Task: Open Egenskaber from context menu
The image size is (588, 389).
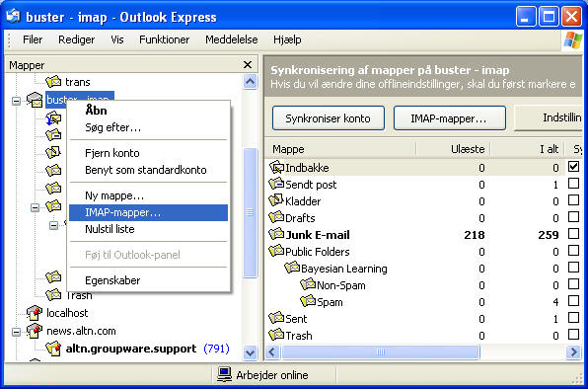Action: (x=148, y=280)
